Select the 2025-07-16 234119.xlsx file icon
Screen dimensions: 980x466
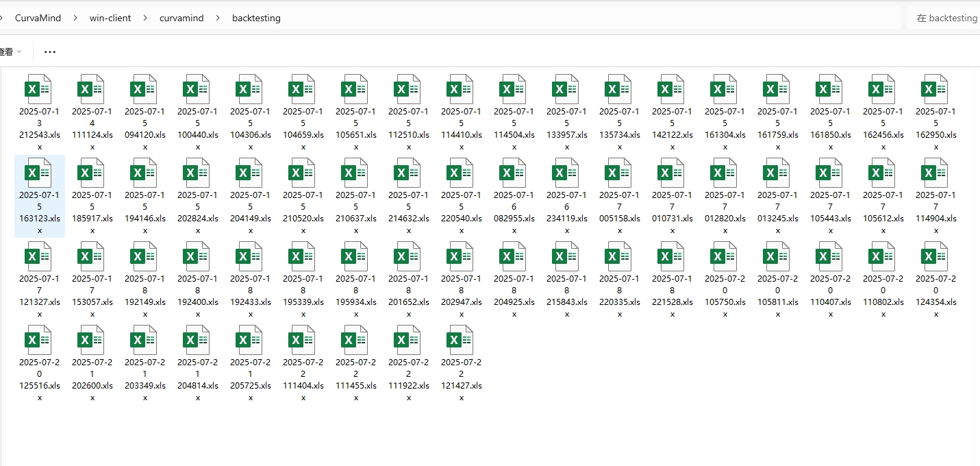[x=566, y=174]
